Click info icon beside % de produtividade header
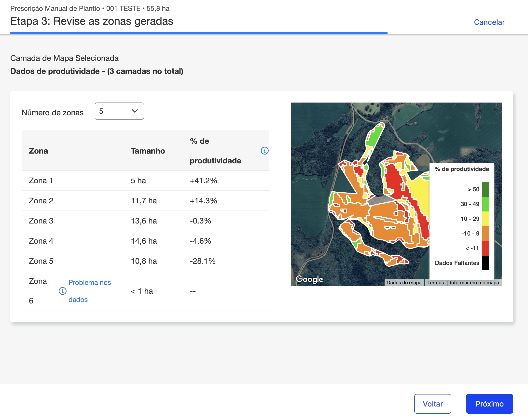 click(x=264, y=151)
